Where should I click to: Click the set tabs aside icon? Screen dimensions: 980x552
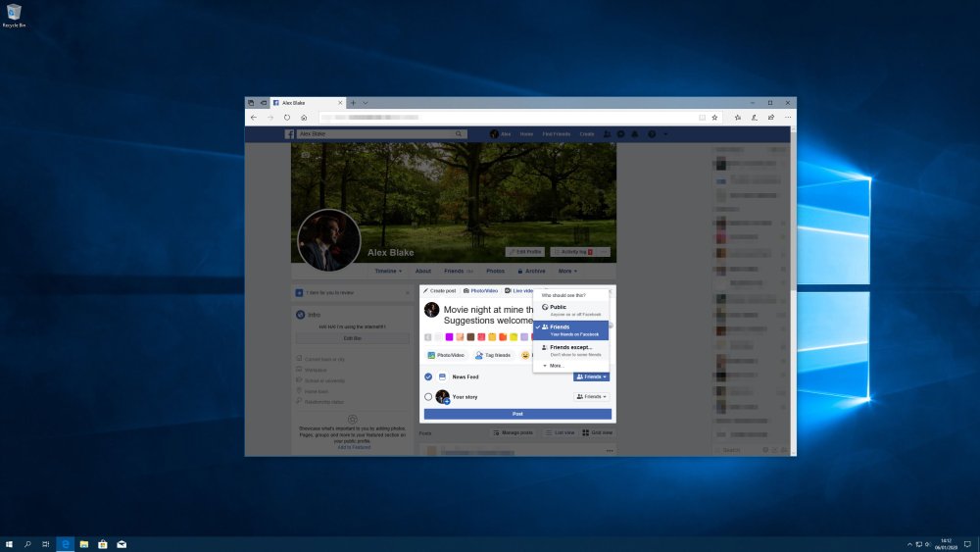click(x=264, y=103)
